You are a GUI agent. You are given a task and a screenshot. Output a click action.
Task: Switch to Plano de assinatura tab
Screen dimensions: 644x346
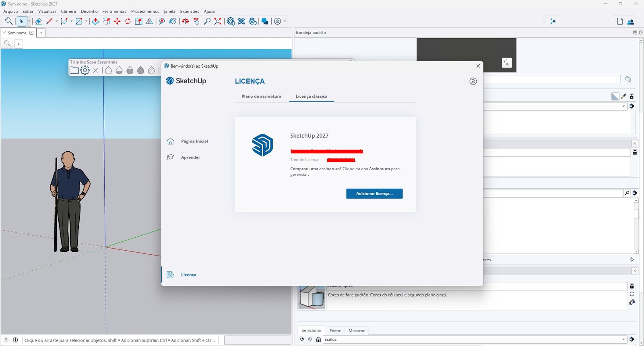pyautogui.click(x=261, y=96)
